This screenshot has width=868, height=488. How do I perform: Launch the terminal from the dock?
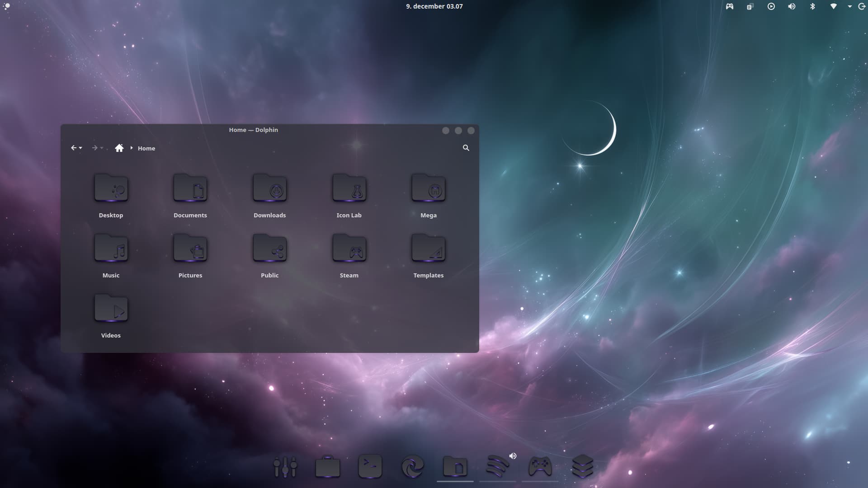coord(370,466)
